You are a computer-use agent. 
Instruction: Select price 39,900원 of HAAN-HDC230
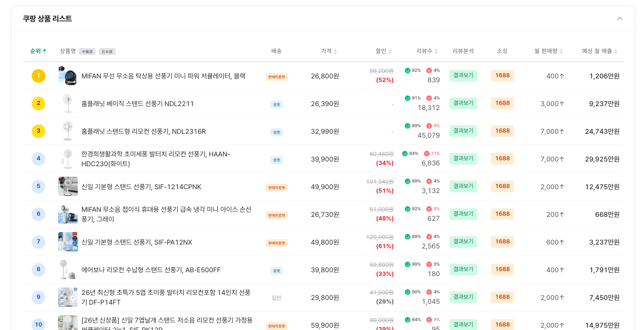pos(325,159)
